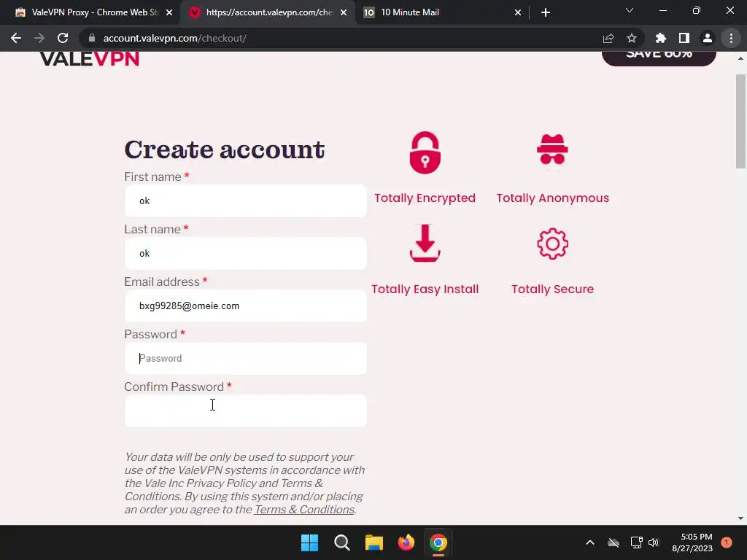Close the valevpn checkout tab
This screenshot has width=747, height=560.
344,12
